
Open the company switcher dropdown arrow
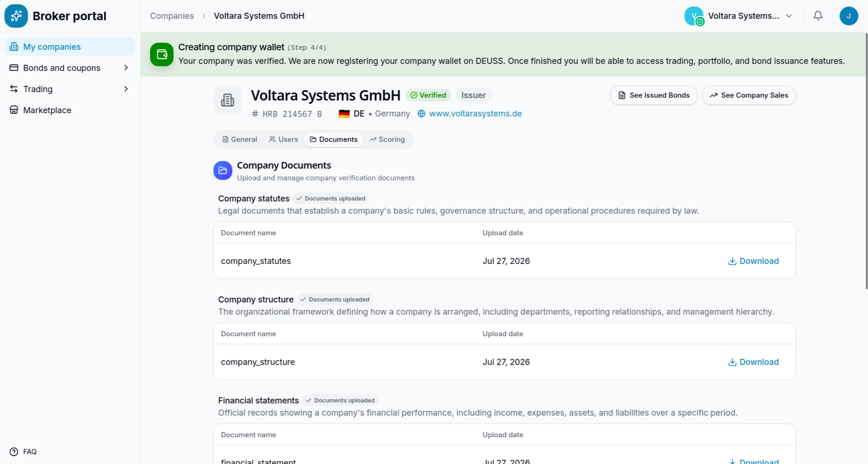click(789, 16)
